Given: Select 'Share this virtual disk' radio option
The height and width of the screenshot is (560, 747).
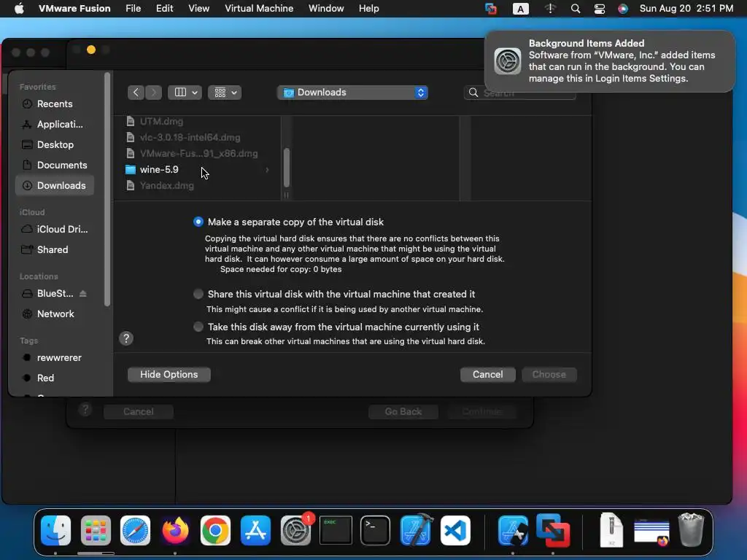Looking at the screenshot, I should [x=198, y=294].
